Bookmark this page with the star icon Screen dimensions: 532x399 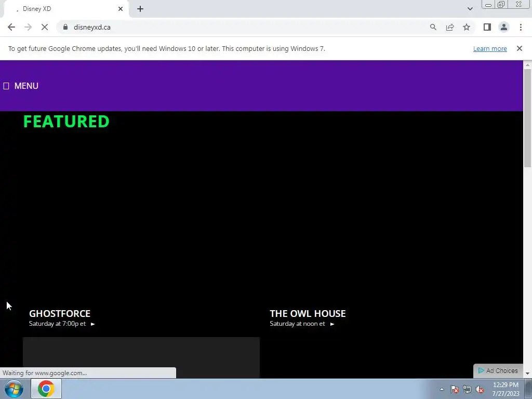pos(467,27)
